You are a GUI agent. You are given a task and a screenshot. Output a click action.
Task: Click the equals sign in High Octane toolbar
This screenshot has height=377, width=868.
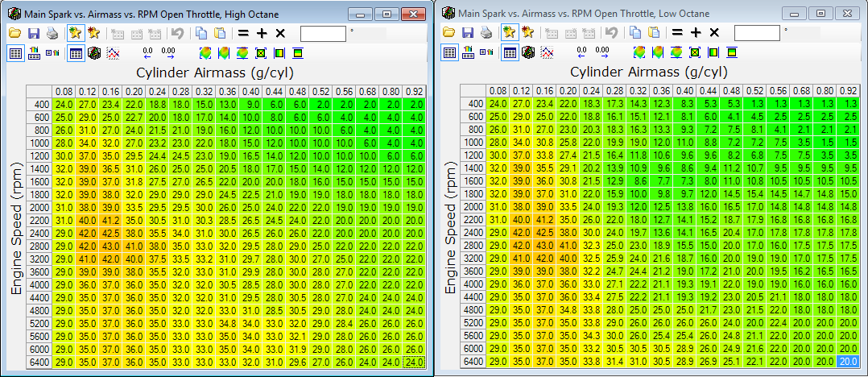pyautogui.click(x=242, y=33)
